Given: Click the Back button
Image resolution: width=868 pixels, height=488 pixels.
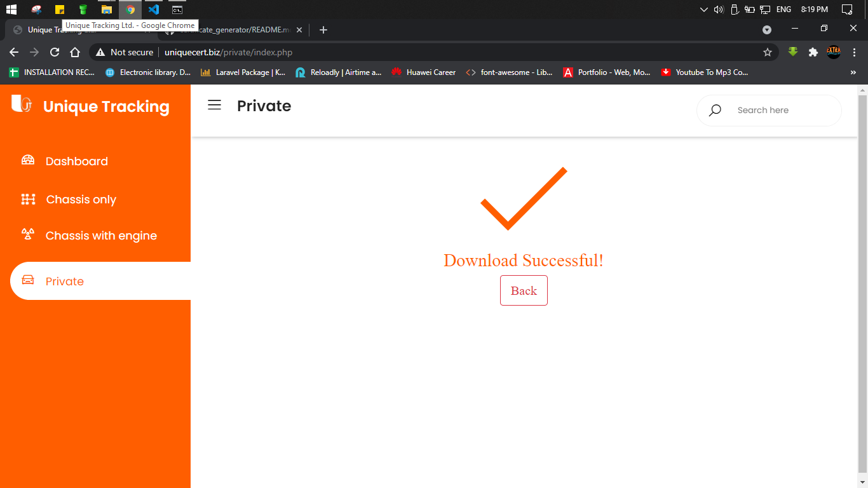Looking at the screenshot, I should coord(524,290).
